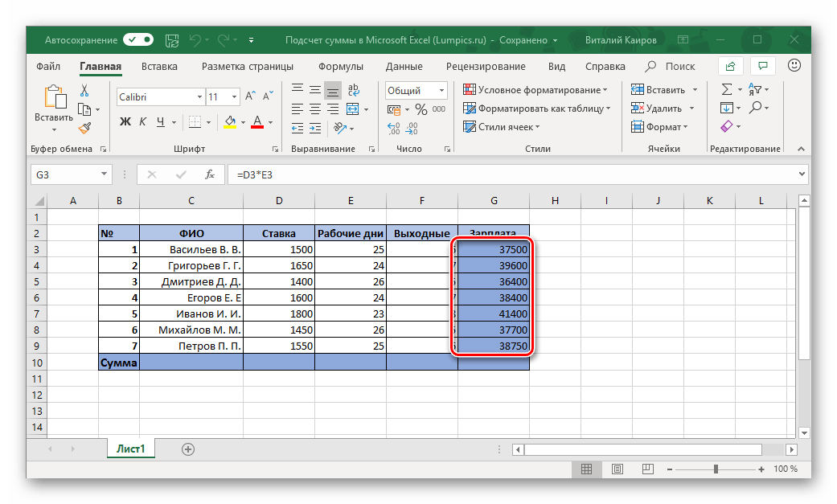The width and height of the screenshot is (837, 504).
Task: Toggle bold Ж formatting
Action: [125, 122]
